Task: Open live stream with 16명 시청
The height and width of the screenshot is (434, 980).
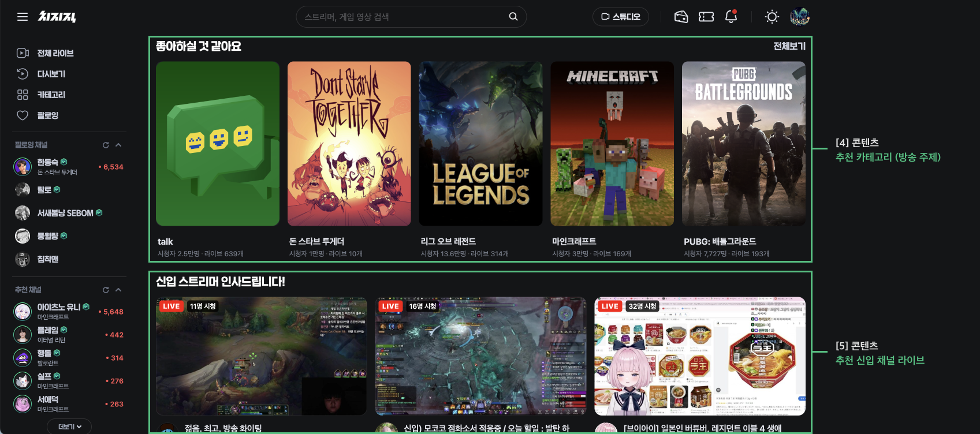Action: pos(480,356)
